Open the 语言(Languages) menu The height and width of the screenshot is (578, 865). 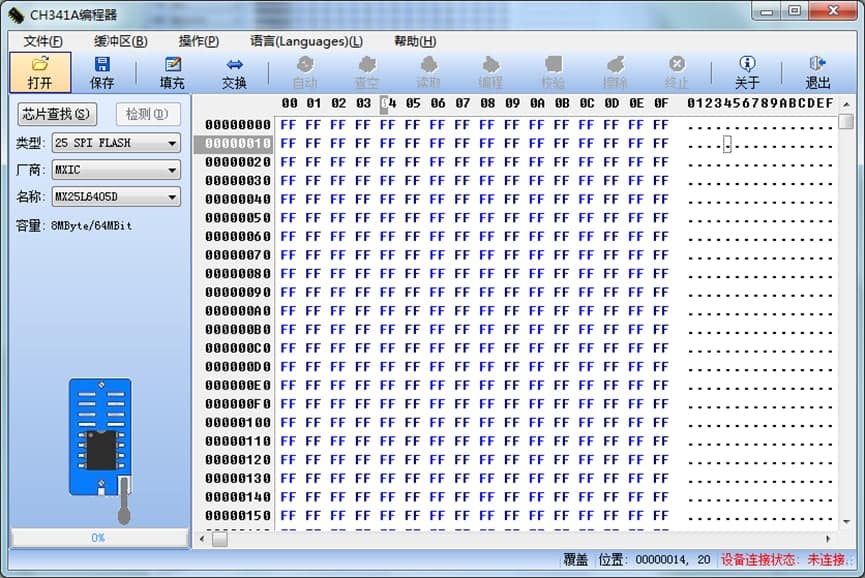tap(306, 41)
